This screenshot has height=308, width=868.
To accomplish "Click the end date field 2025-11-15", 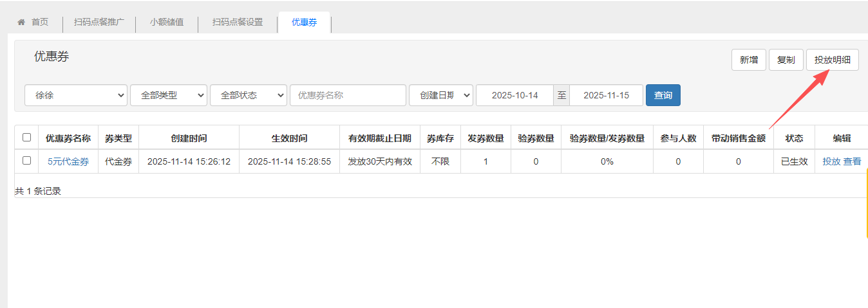I will click(606, 95).
